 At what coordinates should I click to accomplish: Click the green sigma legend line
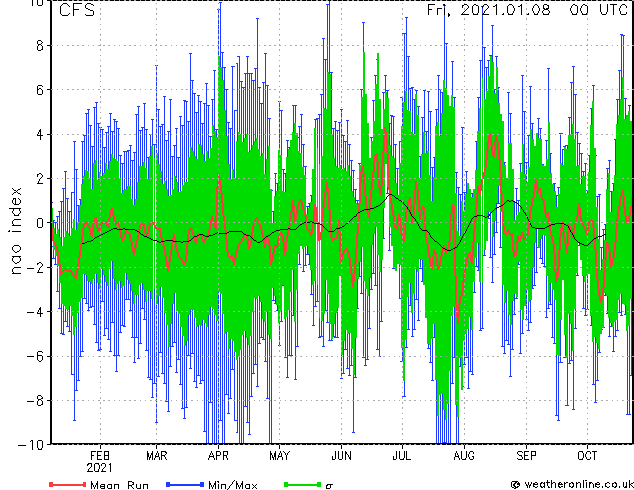[x=303, y=484]
